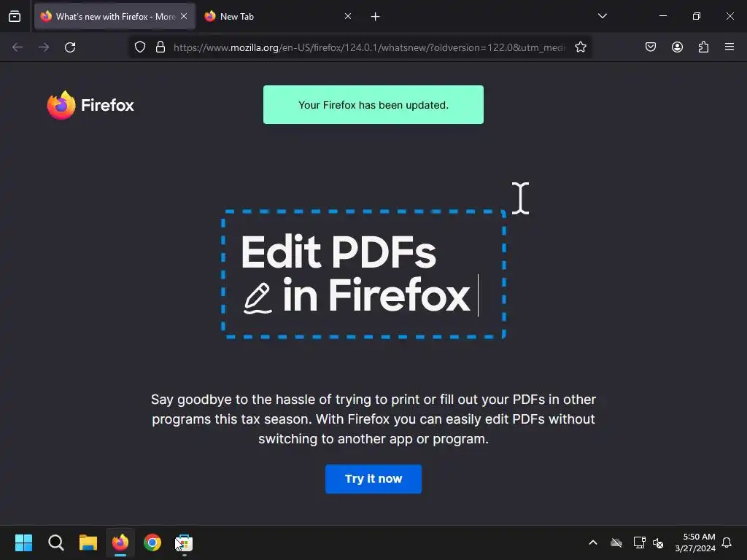Open the Extensions puzzle icon
The height and width of the screenshot is (560, 747).
[704, 47]
